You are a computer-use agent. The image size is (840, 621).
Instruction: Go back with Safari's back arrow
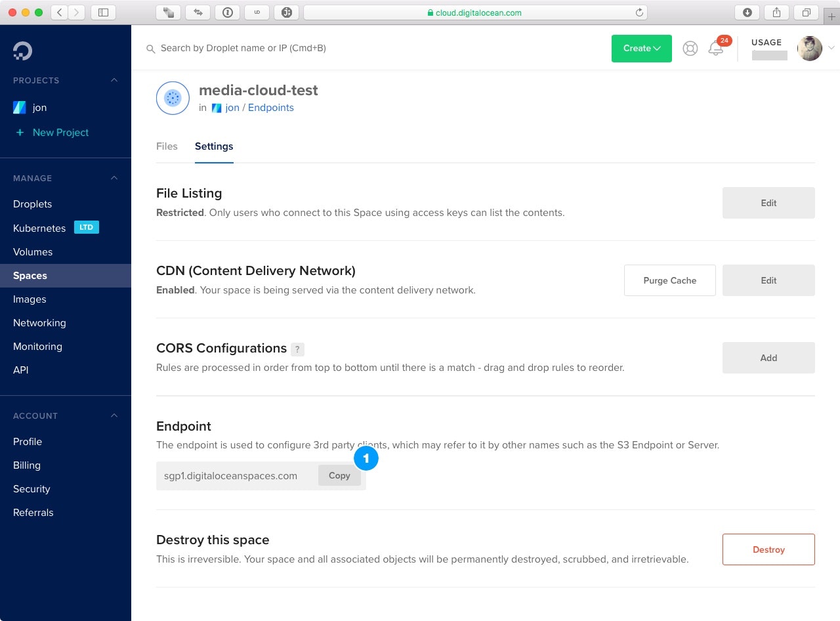[60, 12]
